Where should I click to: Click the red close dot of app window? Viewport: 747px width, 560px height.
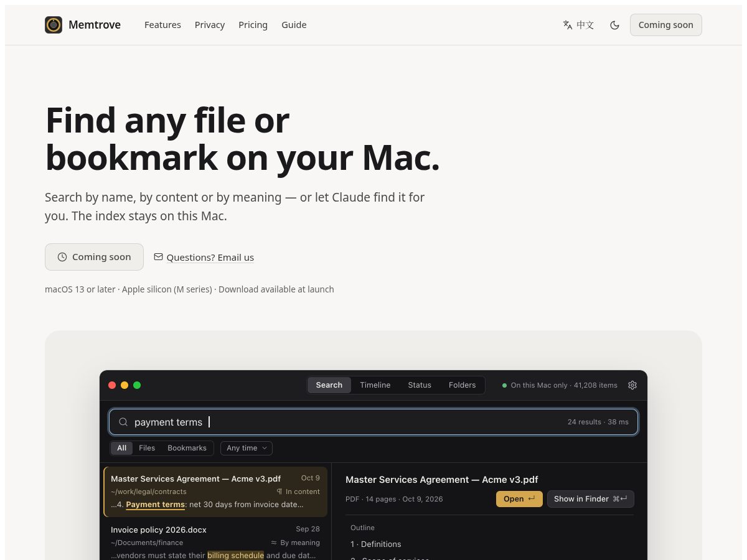(112, 385)
